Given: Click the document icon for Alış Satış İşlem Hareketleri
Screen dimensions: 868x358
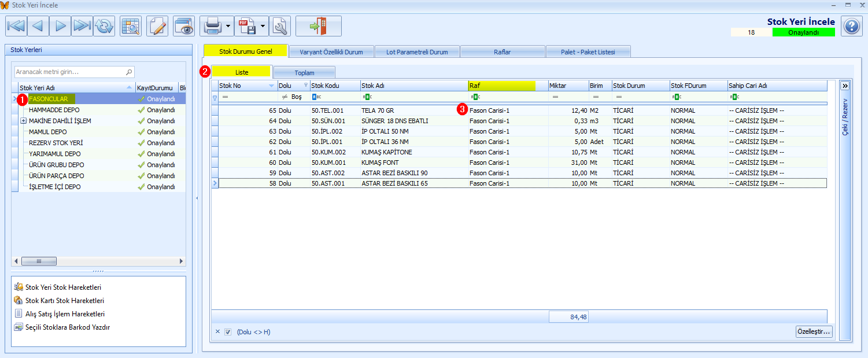Looking at the screenshot, I should (x=19, y=313).
